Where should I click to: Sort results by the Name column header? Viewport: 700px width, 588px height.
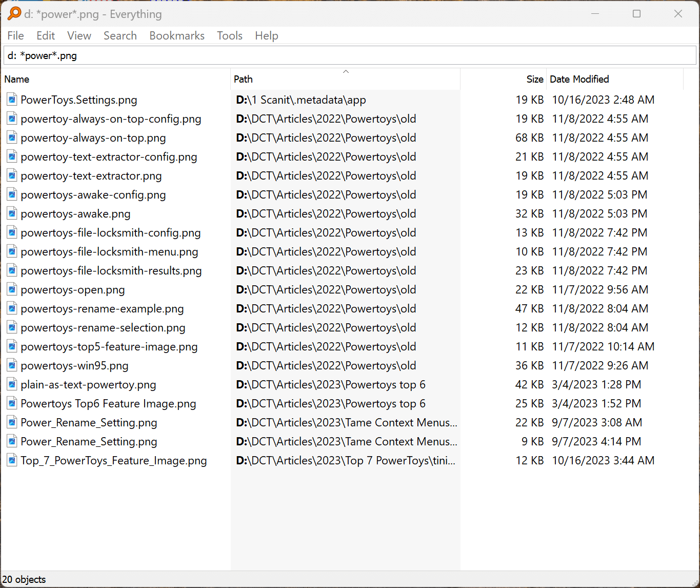115,79
